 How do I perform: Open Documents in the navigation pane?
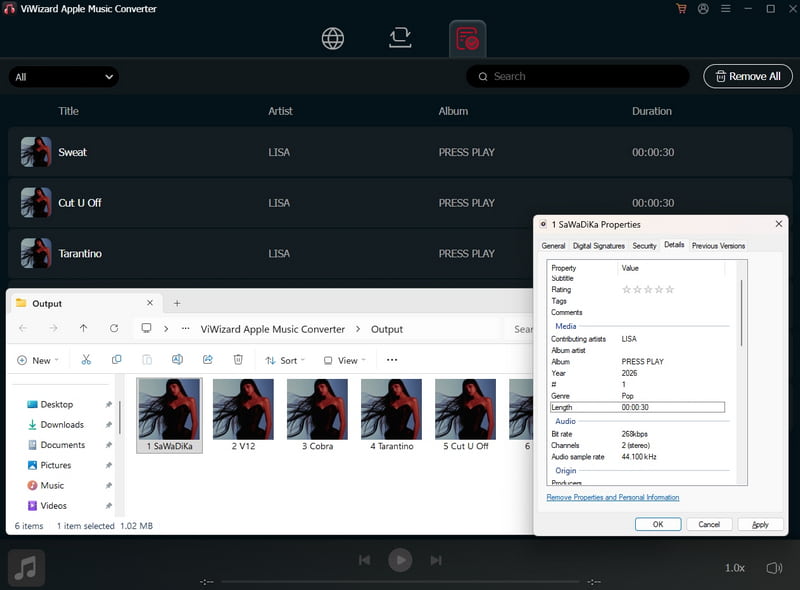(x=63, y=445)
